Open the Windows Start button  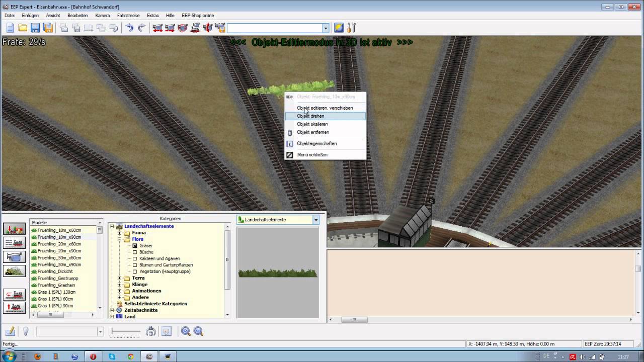[9, 356]
